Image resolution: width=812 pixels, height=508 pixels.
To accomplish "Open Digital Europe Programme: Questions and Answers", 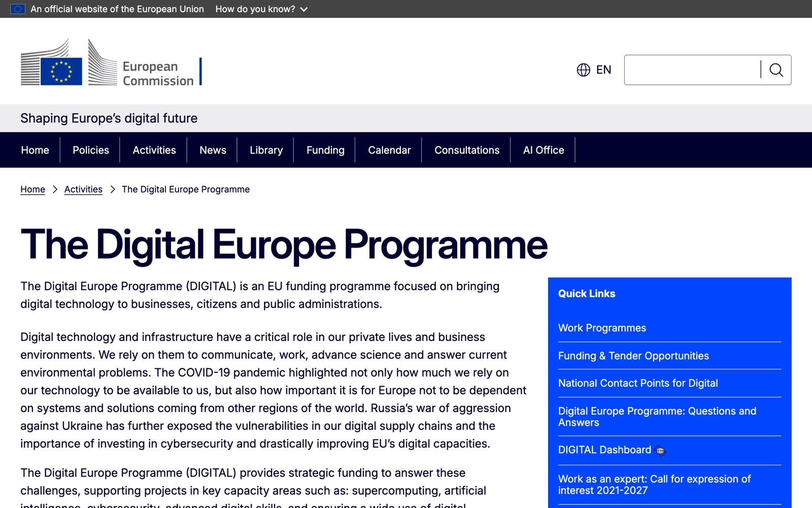I will (x=657, y=417).
